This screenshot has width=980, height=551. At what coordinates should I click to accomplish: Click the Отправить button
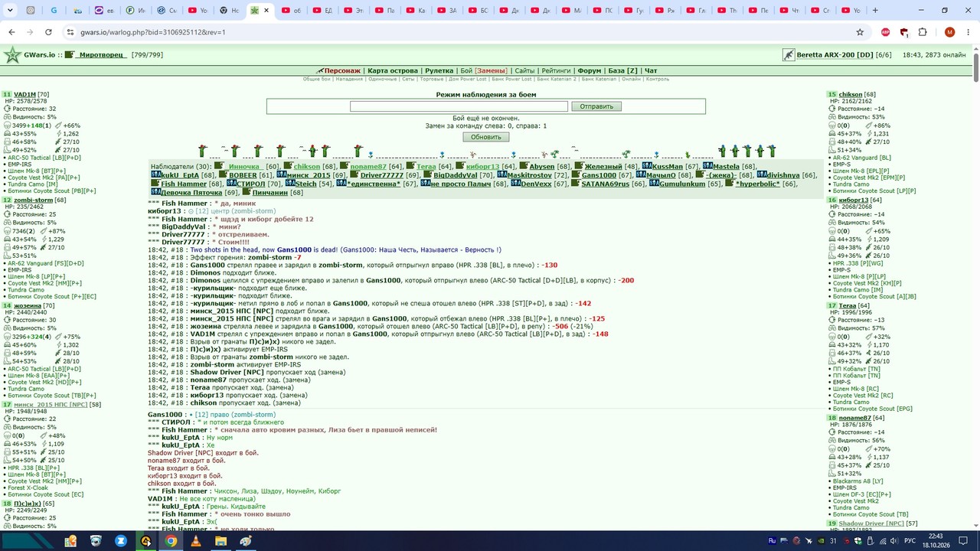pos(596,106)
